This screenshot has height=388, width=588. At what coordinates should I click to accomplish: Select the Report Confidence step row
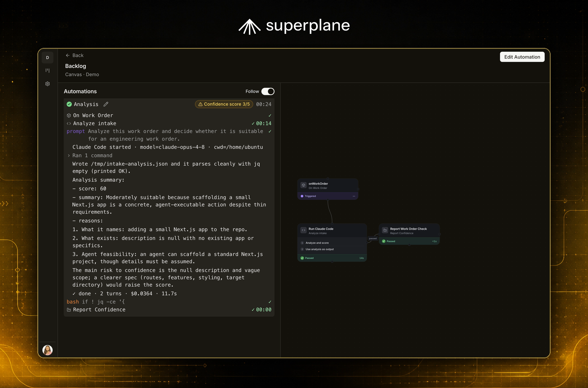(x=169, y=310)
